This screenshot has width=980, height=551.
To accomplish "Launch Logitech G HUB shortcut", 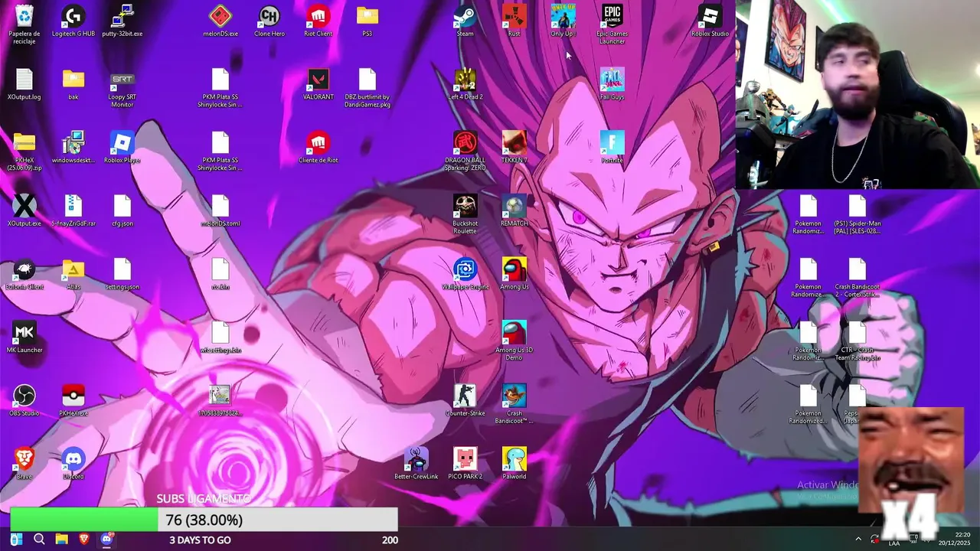I will point(73,21).
